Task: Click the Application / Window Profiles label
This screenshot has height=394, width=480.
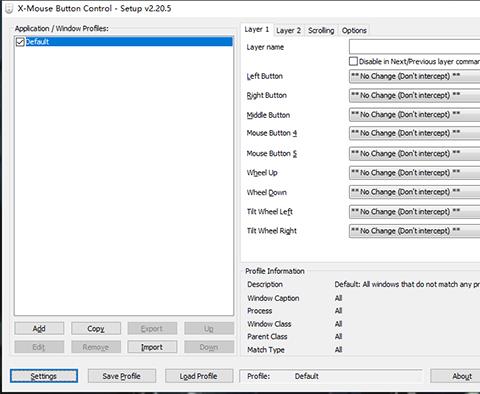Action: [62, 28]
